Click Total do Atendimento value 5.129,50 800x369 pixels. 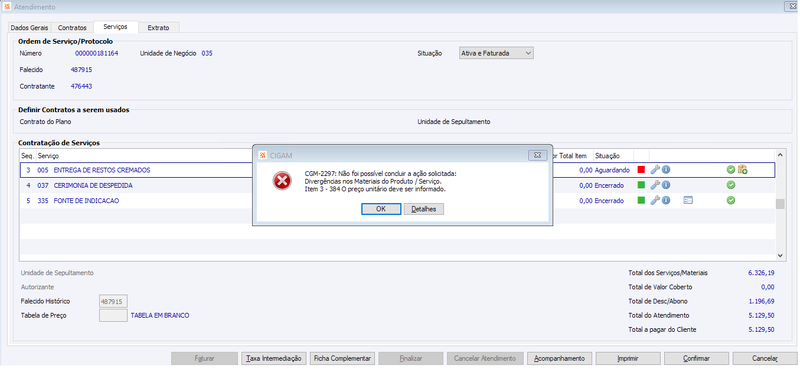pos(761,315)
